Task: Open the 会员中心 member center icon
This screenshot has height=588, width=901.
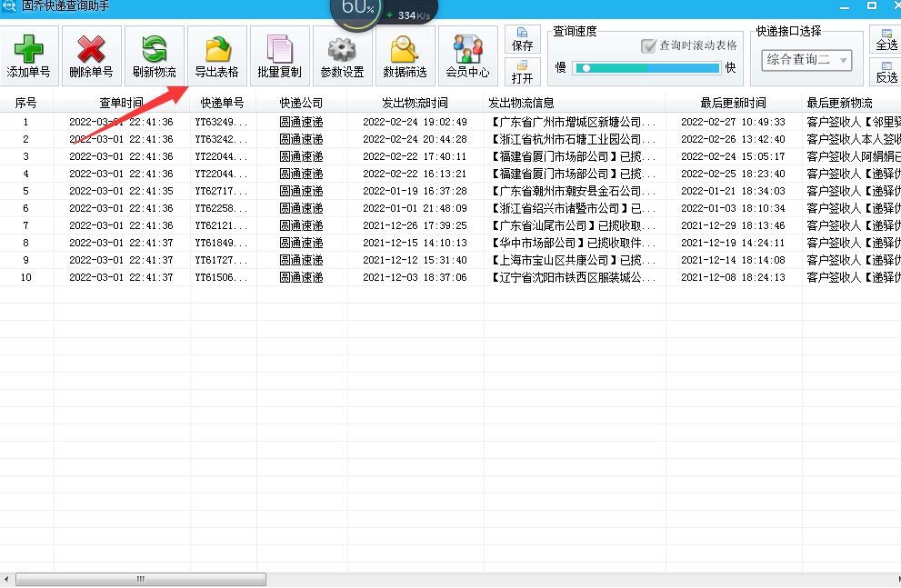Action: point(466,55)
